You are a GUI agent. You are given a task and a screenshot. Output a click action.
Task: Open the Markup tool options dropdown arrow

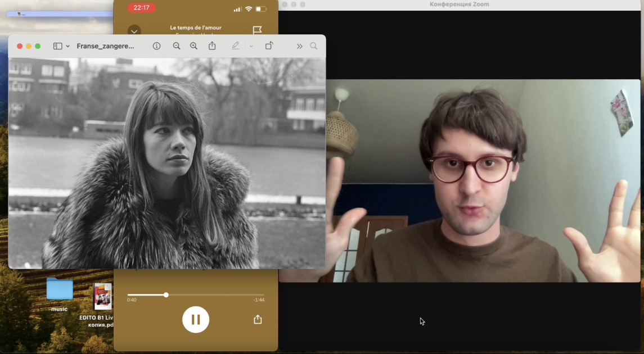(251, 46)
